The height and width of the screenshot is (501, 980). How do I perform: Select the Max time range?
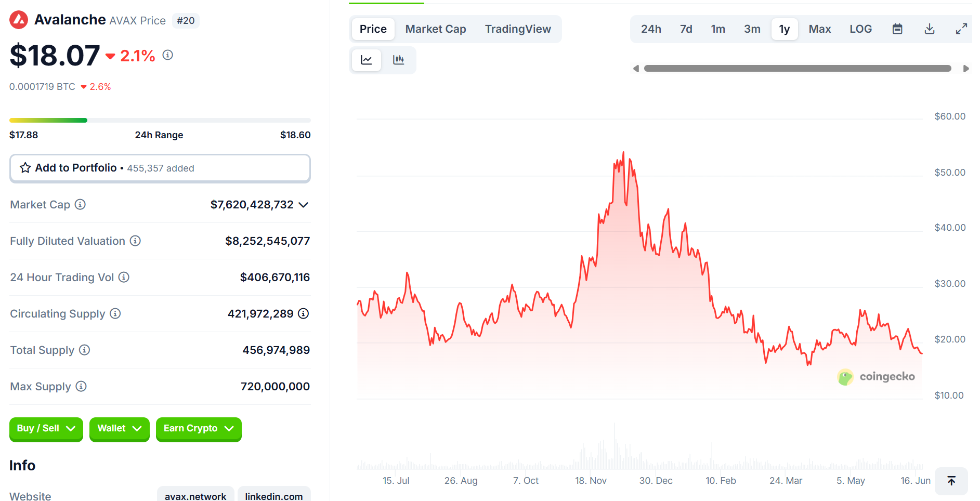820,29
